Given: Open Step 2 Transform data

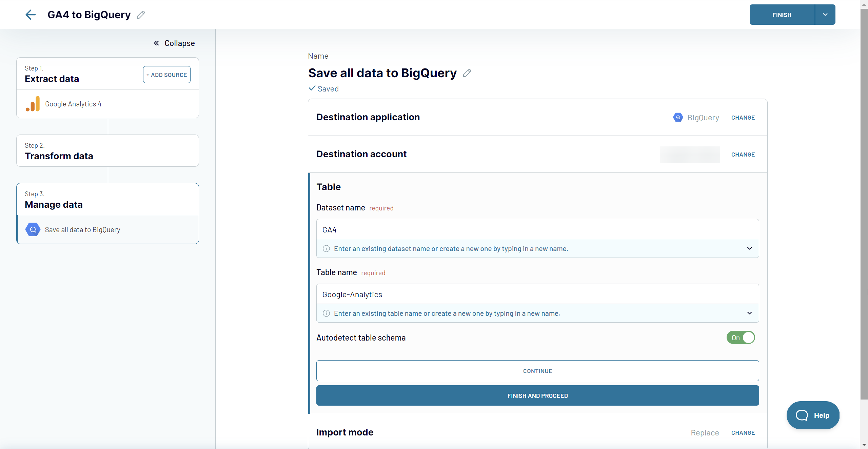Looking at the screenshot, I should (107, 151).
